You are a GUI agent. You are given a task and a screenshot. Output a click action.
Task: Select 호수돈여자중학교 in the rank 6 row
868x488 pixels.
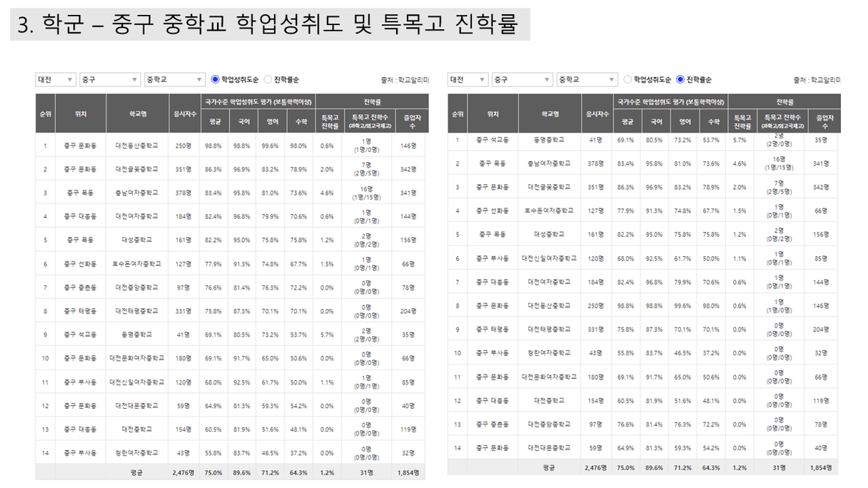pos(138,263)
